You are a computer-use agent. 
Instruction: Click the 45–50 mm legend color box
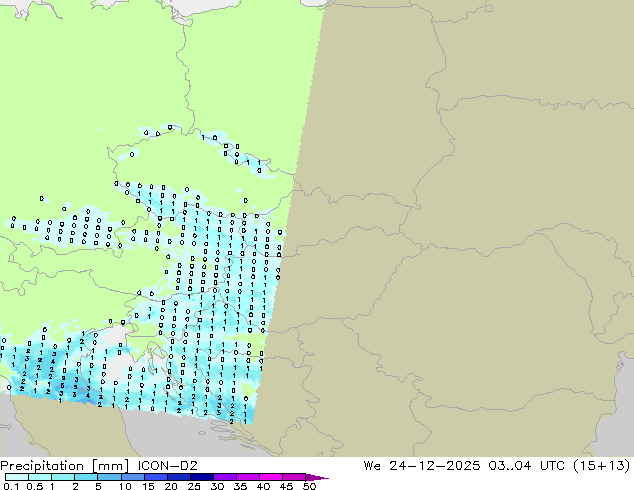[294, 477]
